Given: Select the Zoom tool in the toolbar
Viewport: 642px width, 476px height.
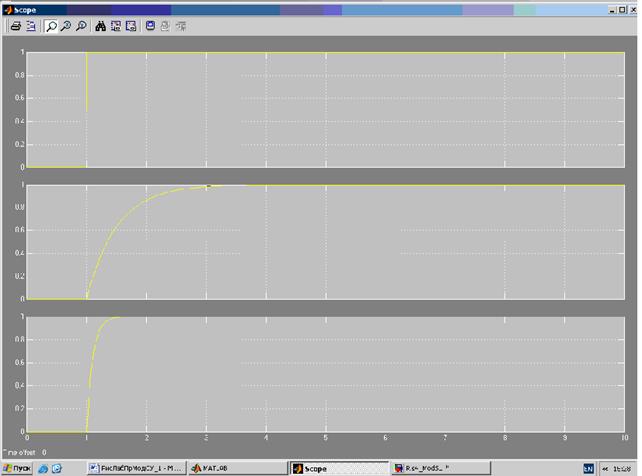Looking at the screenshot, I should 51,26.
